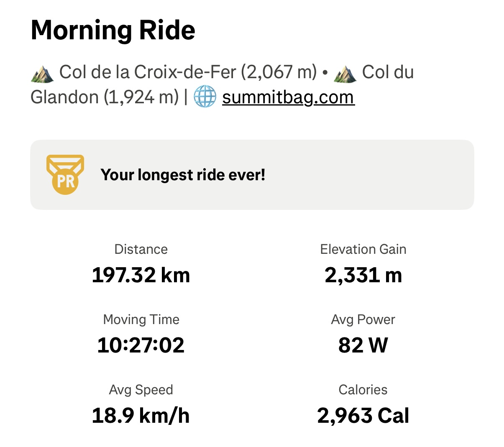Click the Col de la Croix-de-Fer text
Image resolution: width=504 pixels, height=447 pixels.
(x=148, y=72)
